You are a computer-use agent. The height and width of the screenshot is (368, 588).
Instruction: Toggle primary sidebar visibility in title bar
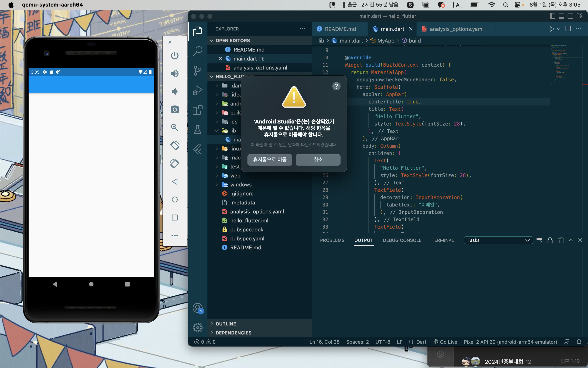point(552,16)
